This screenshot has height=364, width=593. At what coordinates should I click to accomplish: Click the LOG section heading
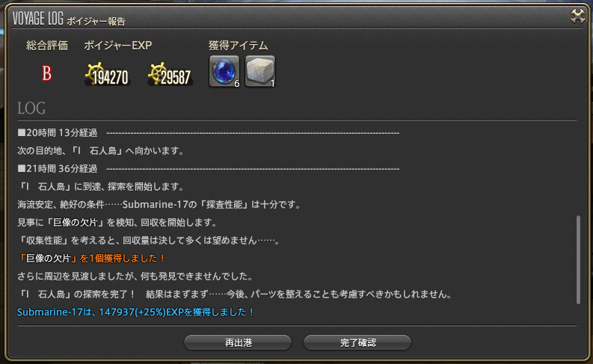click(31, 108)
